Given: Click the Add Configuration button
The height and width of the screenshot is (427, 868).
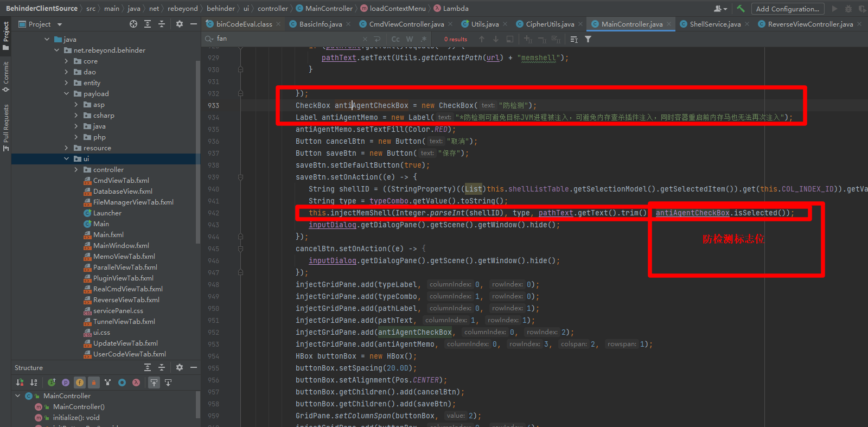Looking at the screenshot, I should point(787,9).
